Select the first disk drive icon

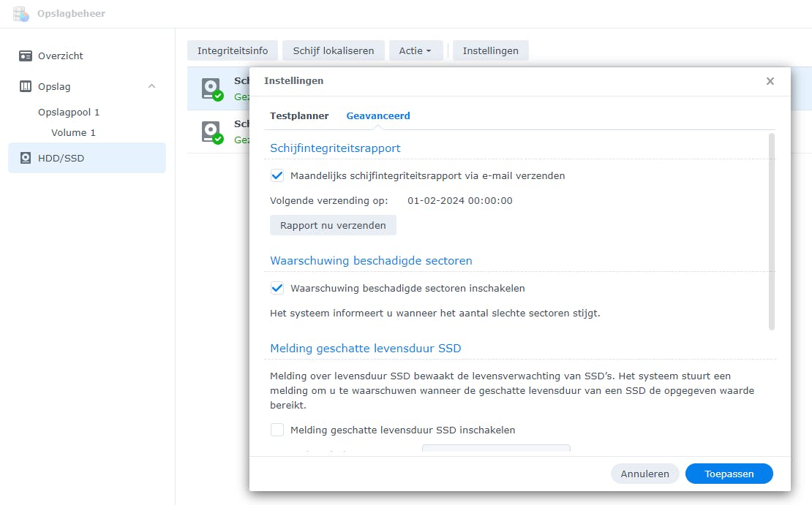211,88
